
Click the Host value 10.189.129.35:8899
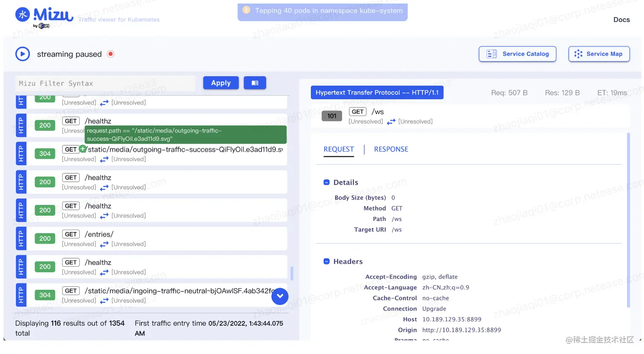pos(452,319)
